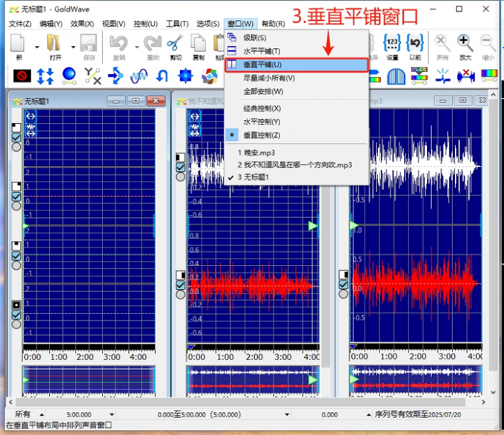Select 垂直控制(Z) radio menu option

[296, 136]
